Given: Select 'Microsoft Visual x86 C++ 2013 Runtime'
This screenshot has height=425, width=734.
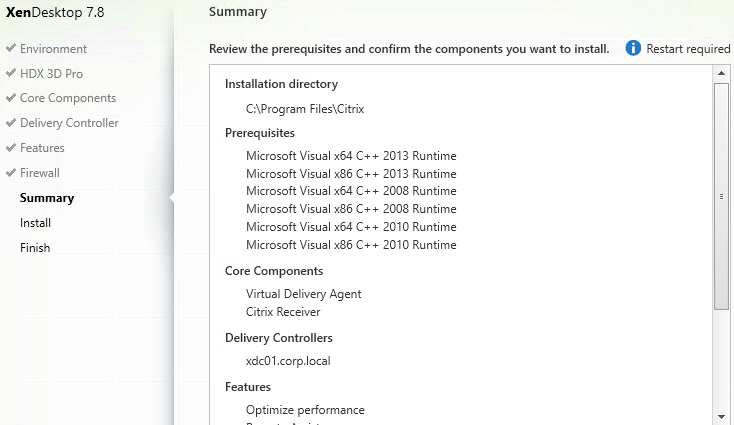Looking at the screenshot, I should pos(351,174).
